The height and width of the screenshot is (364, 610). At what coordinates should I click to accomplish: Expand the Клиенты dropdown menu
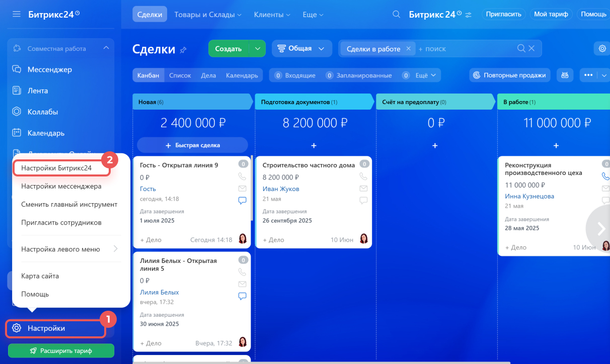point(272,15)
